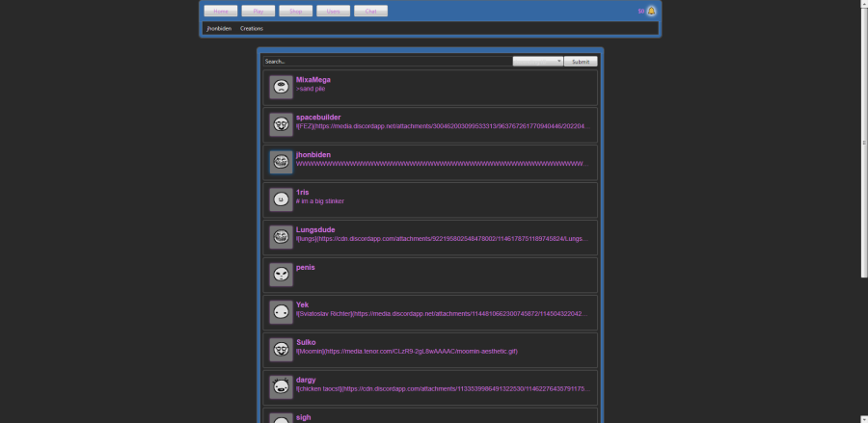Screen dimensions: 868x423
Task: Click spacebuilder's avatar picture
Action: click(x=281, y=125)
